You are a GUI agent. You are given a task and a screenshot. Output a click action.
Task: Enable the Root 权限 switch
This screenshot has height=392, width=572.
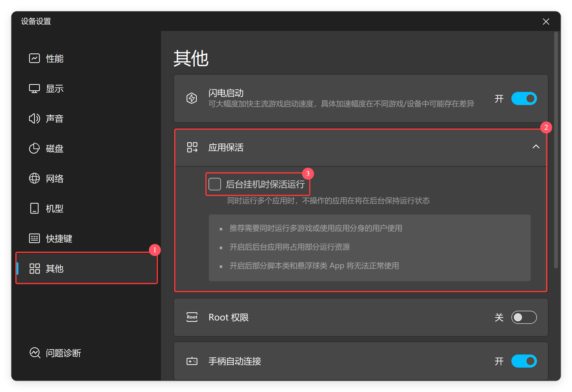tap(524, 317)
